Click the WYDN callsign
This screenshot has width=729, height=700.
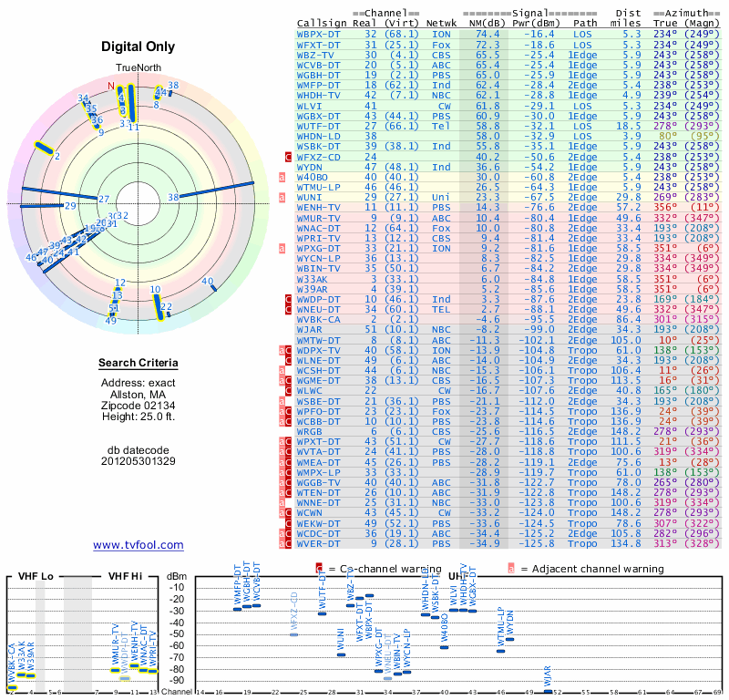point(309,167)
